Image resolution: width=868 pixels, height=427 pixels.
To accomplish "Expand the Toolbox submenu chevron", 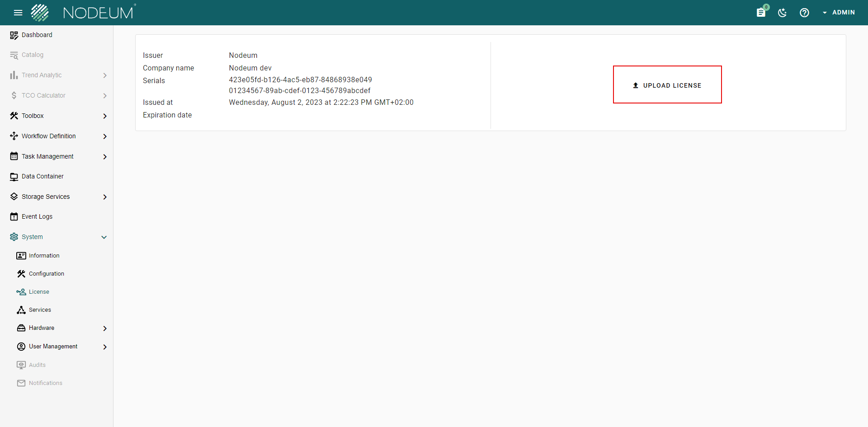I will click(105, 116).
